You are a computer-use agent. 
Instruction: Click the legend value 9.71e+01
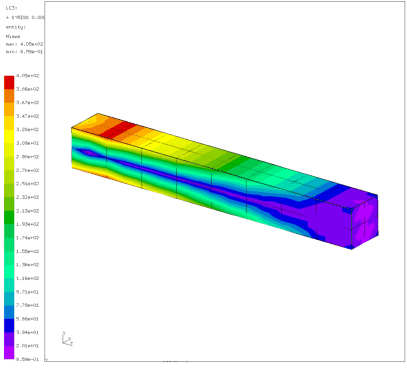coord(28,292)
